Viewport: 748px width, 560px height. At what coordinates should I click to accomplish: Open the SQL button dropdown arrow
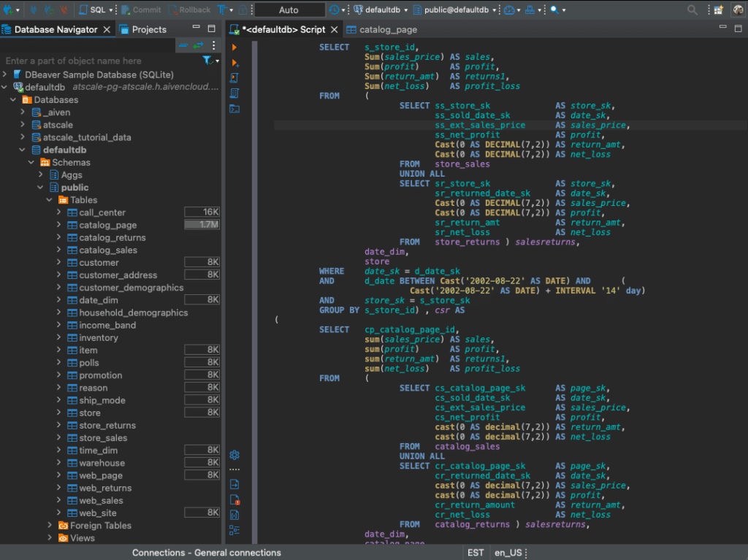point(111,10)
